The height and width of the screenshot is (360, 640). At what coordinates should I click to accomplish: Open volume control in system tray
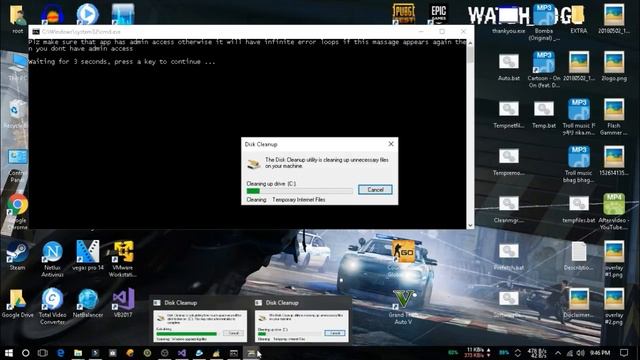coord(580,353)
